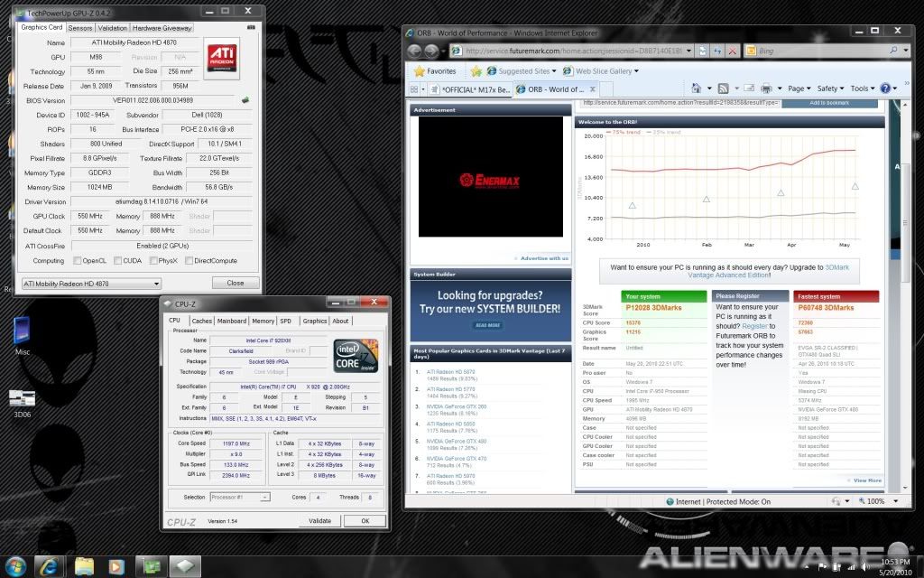Expand the IE address bar history dropdown
The height and width of the screenshot is (578, 924).
coord(688,51)
